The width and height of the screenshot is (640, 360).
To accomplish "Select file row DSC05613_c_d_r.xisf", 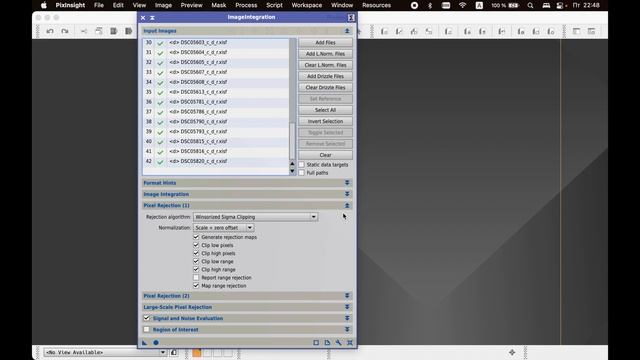I will coord(216,92).
